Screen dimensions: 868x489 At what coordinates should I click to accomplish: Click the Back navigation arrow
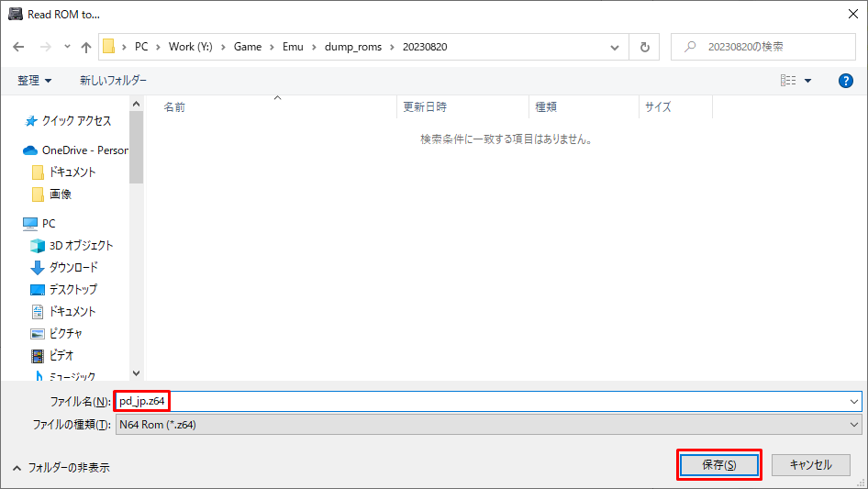20,47
